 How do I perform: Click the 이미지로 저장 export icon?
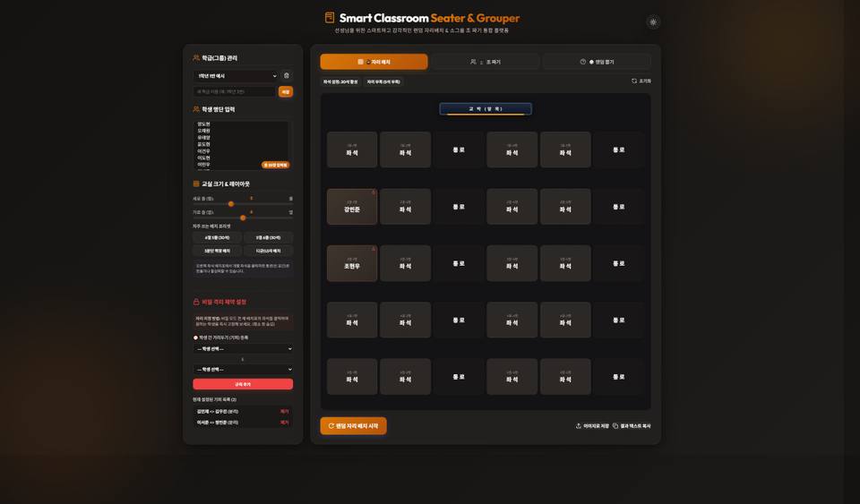pos(578,425)
